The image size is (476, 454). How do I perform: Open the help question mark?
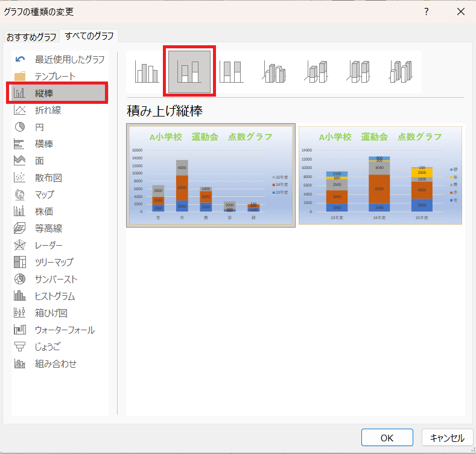(x=427, y=11)
